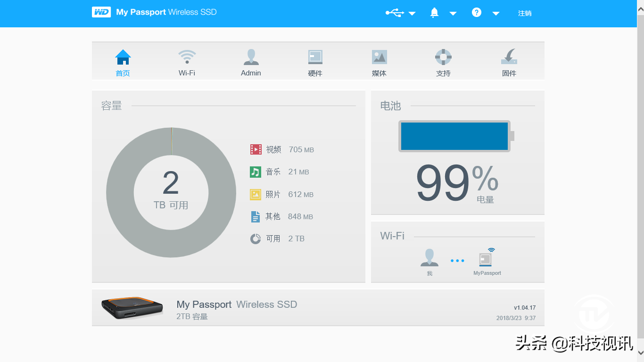Image resolution: width=644 pixels, height=362 pixels.
Task: Click the MyPassport device icon
Action: point(487,257)
